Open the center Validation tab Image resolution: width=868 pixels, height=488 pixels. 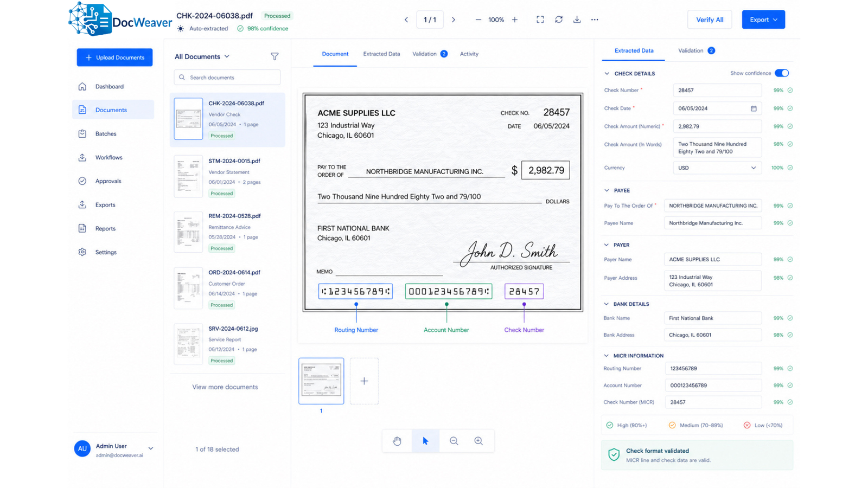click(430, 54)
